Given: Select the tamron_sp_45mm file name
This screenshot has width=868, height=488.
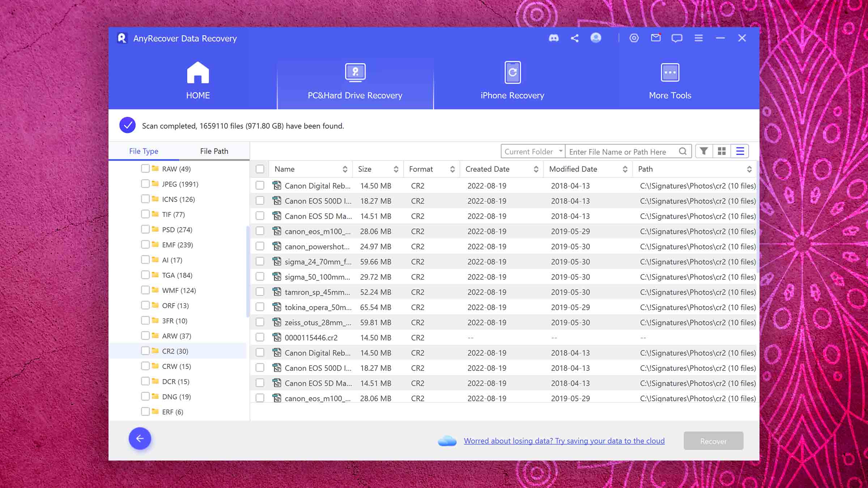Looking at the screenshot, I should point(317,292).
